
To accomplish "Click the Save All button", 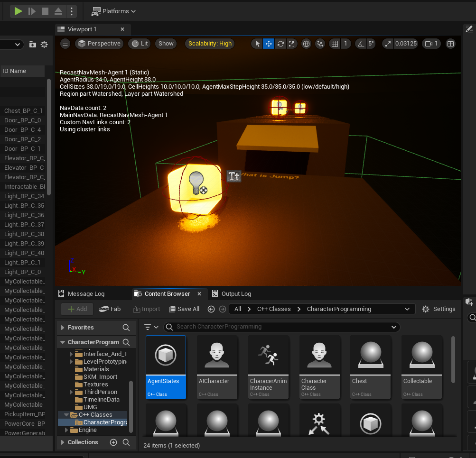I will pyautogui.click(x=184, y=309).
